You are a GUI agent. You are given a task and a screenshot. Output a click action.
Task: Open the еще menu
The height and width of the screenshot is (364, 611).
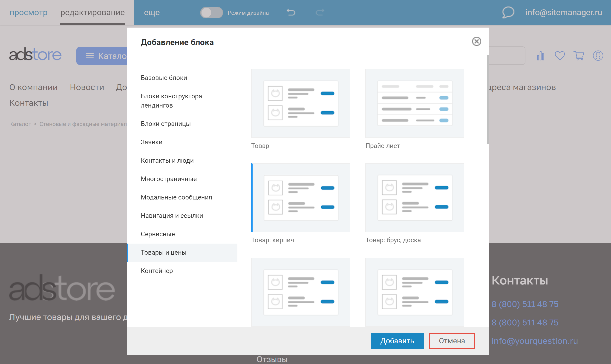pos(152,12)
